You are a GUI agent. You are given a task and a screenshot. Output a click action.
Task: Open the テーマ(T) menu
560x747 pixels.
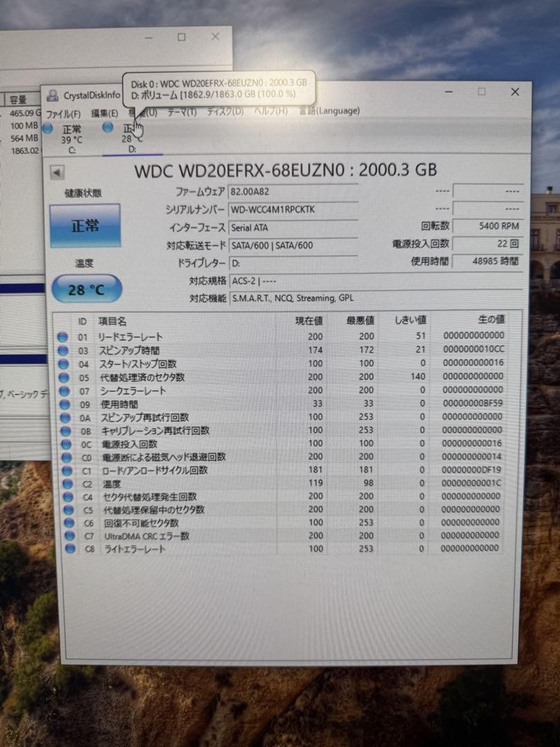182,112
